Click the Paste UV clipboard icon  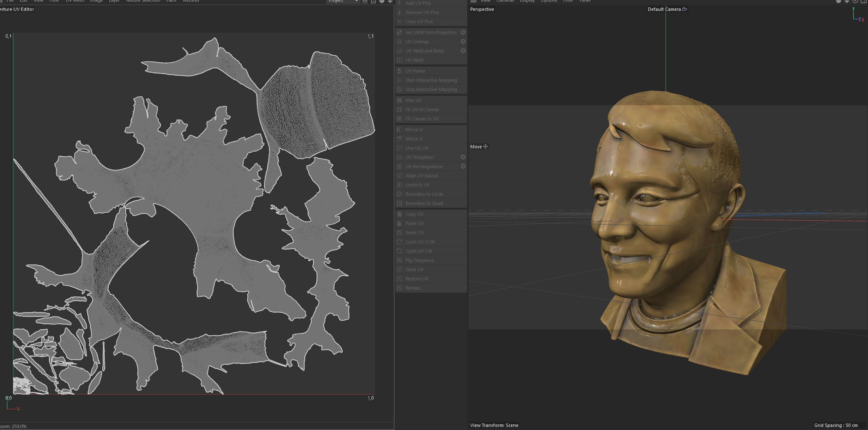pos(399,224)
